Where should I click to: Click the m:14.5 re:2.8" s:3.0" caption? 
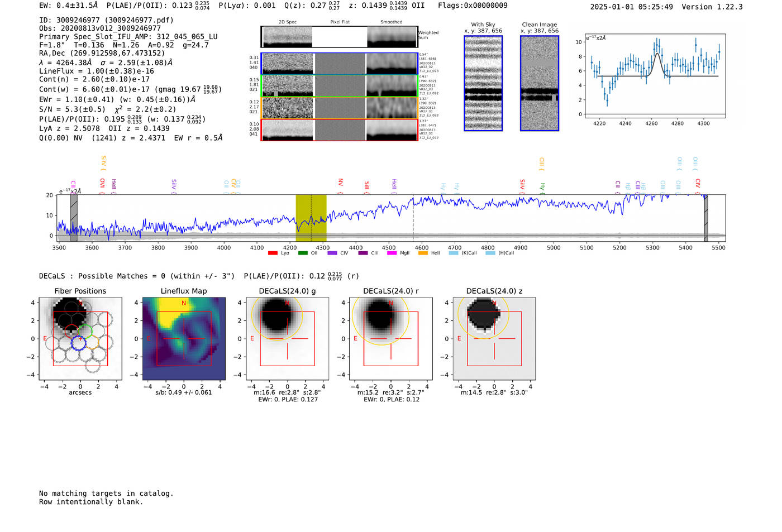pyautogui.click(x=494, y=392)
